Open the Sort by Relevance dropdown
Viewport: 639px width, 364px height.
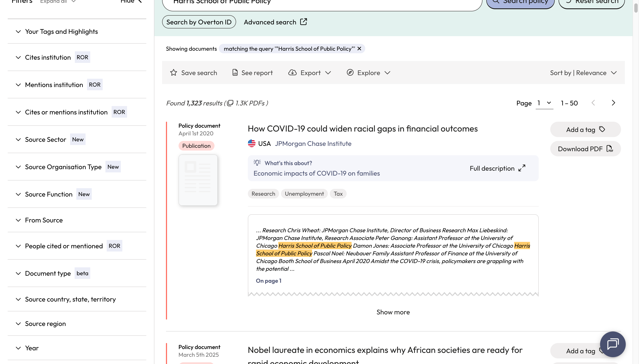584,73
